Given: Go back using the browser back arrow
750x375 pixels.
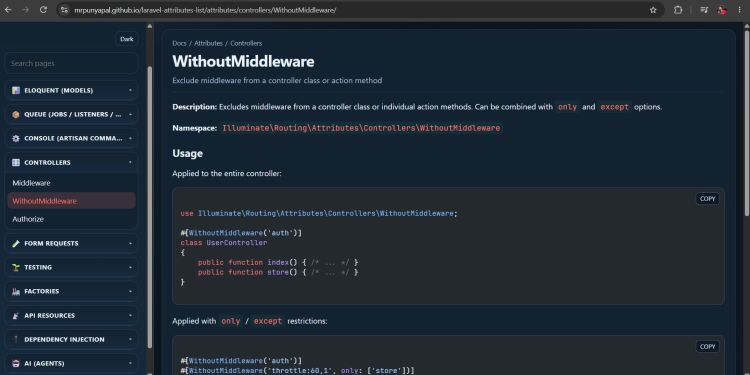Looking at the screenshot, I should [x=8, y=10].
